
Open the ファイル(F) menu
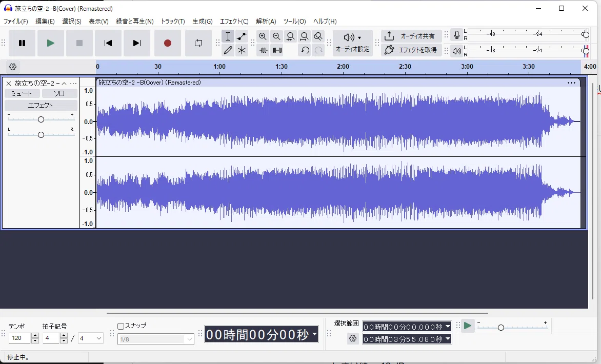[16, 22]
